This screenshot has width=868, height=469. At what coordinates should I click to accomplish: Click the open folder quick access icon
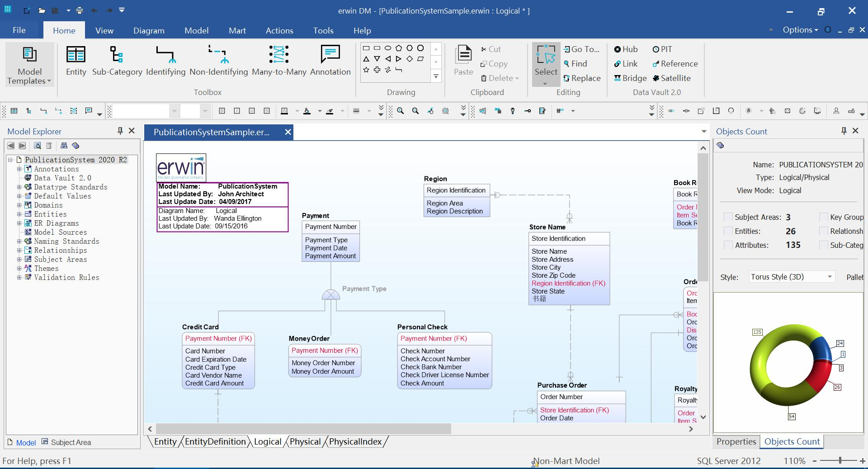coord(42,10)
